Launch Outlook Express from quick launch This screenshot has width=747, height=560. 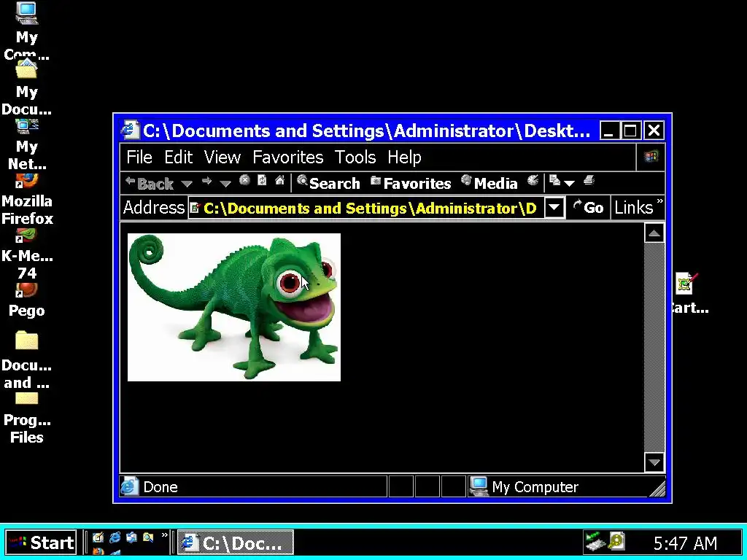coord(131,537)
